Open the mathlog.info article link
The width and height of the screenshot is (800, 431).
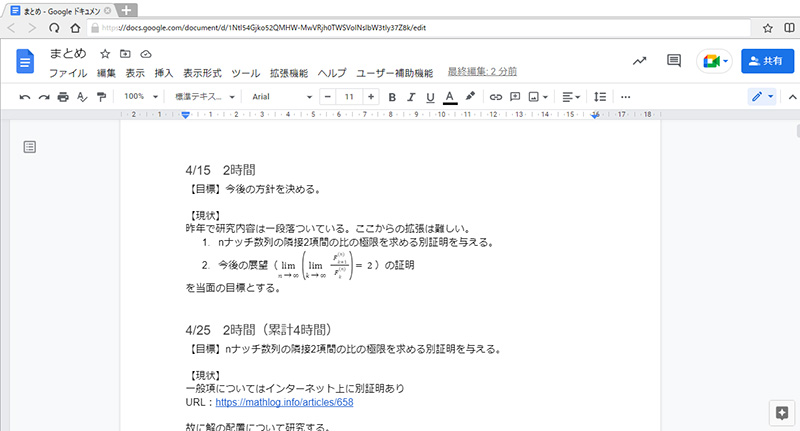284,404
